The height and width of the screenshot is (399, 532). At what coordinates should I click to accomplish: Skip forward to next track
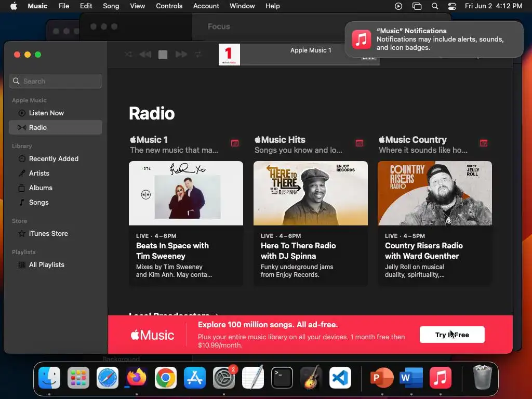(x=181, y=54)
